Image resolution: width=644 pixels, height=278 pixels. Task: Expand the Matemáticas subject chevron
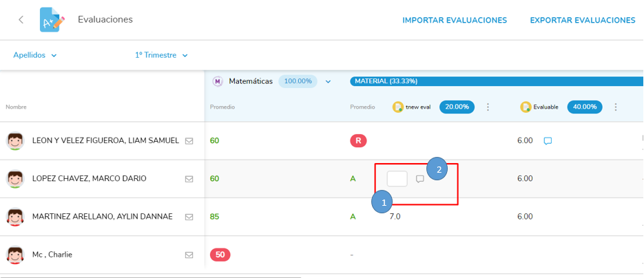(328, 81)
